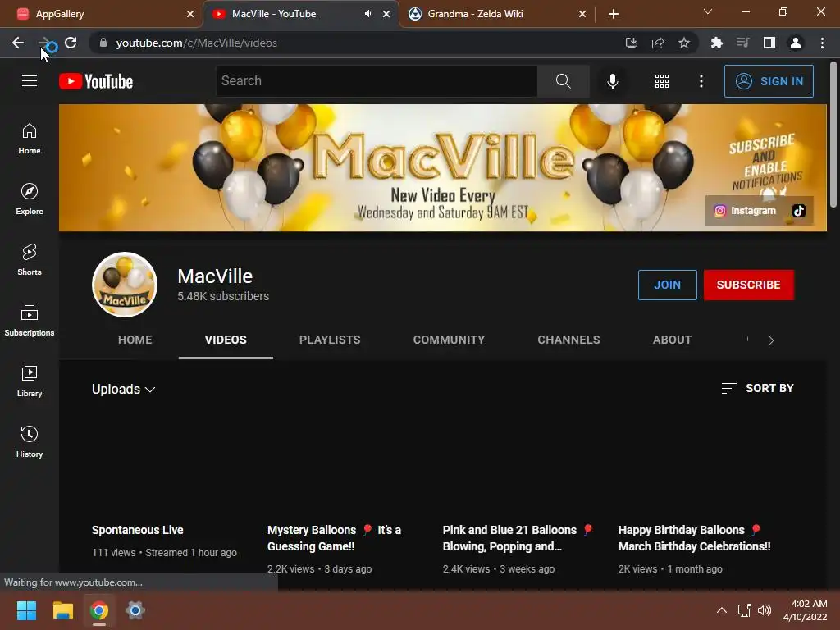Click the page vertical scrollbar

(833, 135)
